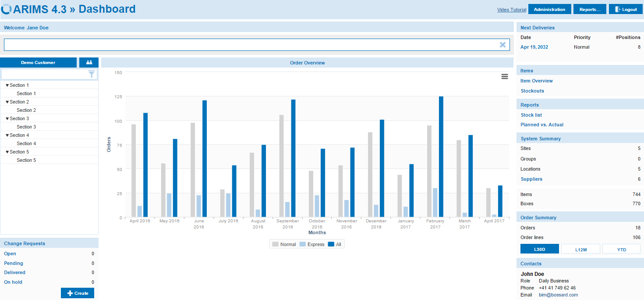This screenshot has width=644, height=300.
Task: Open customer selection via the people icon
Action: pyautogui.click(x=89, y=62)
